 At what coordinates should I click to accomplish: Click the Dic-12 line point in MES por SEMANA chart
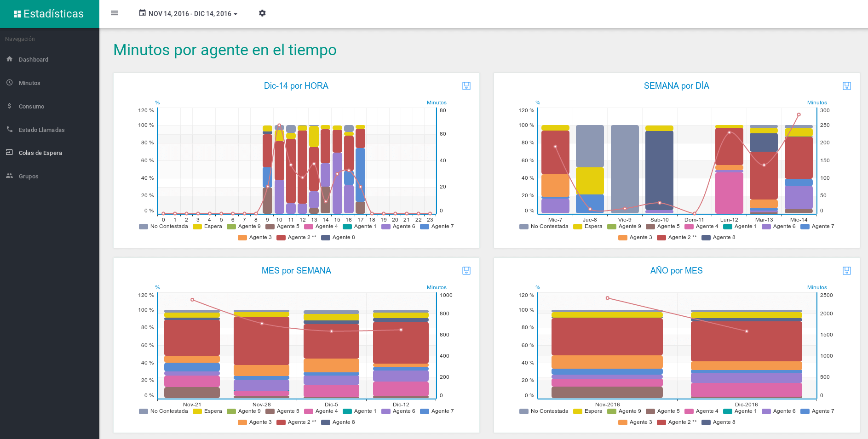click(x=401, y=330)
